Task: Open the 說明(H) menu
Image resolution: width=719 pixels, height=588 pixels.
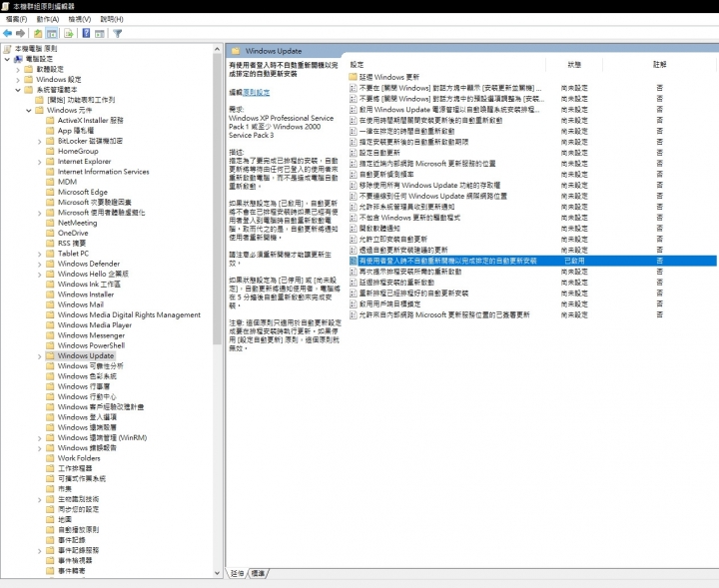Action: (x=112, y=19)
